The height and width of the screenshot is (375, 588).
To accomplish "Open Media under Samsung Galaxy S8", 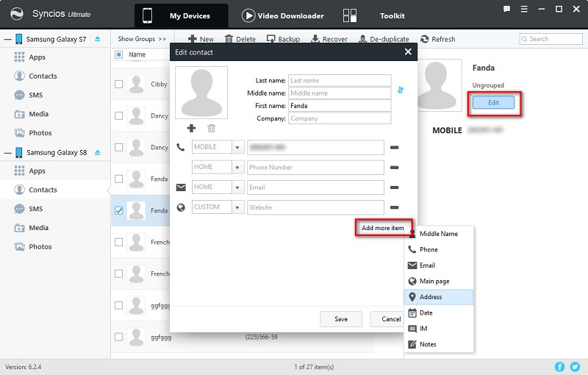I will (x=38, y=228).
